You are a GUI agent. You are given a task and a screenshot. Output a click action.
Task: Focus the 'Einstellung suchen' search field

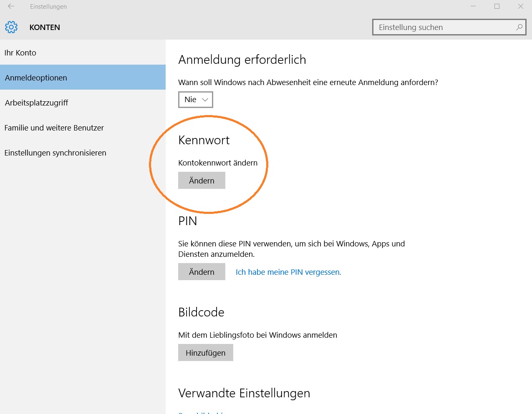(x=449, y=28)
